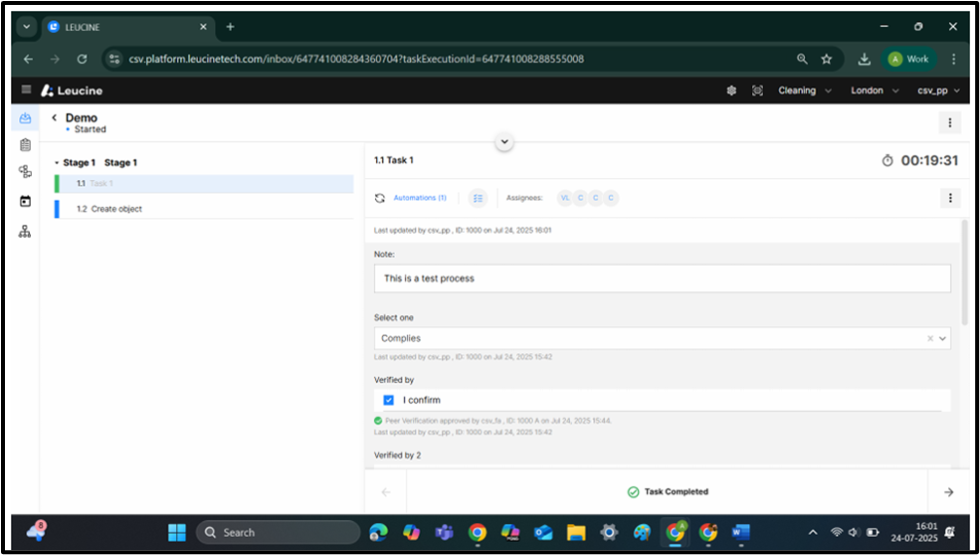Image resolution: width=980 pixels, height=555 pixels.
Task: Open the task three-dot options menu
Action: [x=950, y=198]
